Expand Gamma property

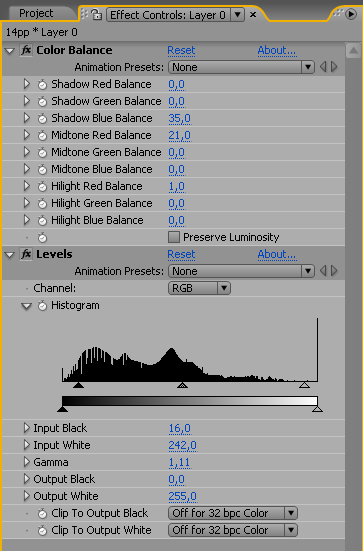[x=27, y=462]
